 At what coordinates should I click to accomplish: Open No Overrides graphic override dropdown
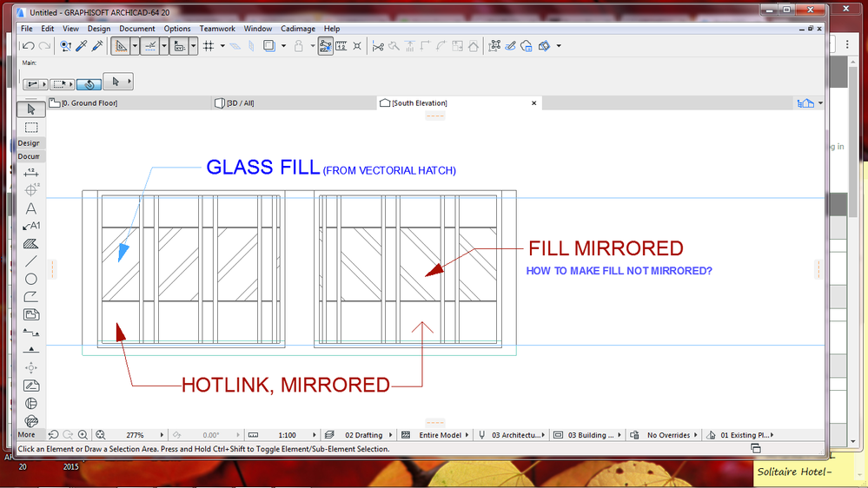pyautogui.click(x=696, y=435)
